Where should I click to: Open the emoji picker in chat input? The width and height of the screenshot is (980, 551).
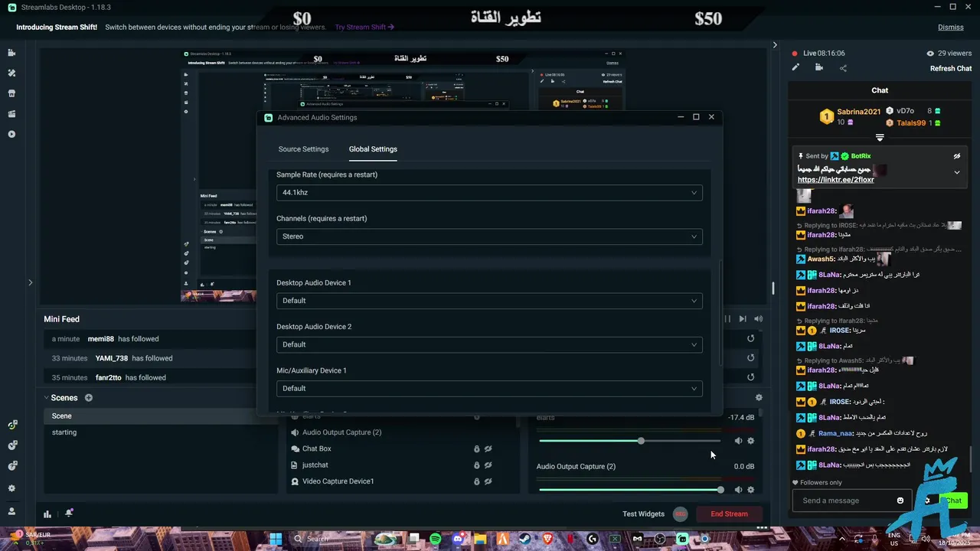click(900, 500)
